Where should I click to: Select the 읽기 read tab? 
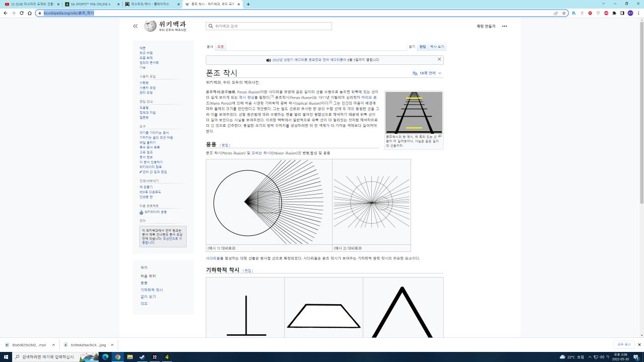point(412,47)
